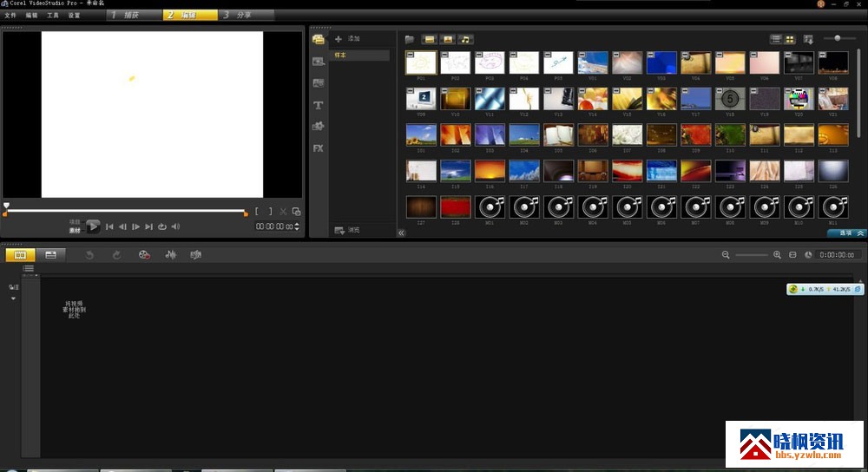
Task: Click the 浏览 browse button
Action: point(347,230)
